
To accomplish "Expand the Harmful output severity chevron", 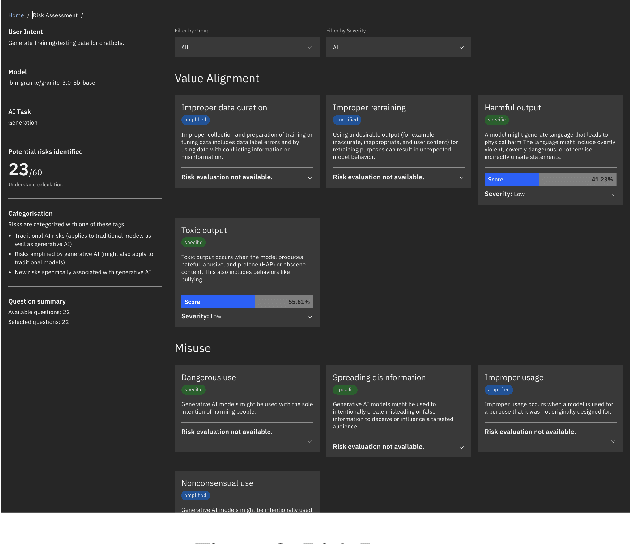I will pyautogui.click(x=613, y=195).
